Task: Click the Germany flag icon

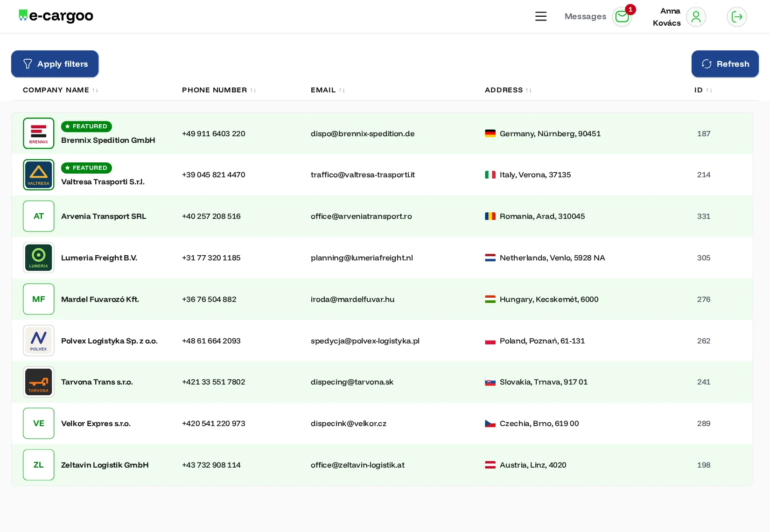Action: pyautogui.click(x=490, y=133)
